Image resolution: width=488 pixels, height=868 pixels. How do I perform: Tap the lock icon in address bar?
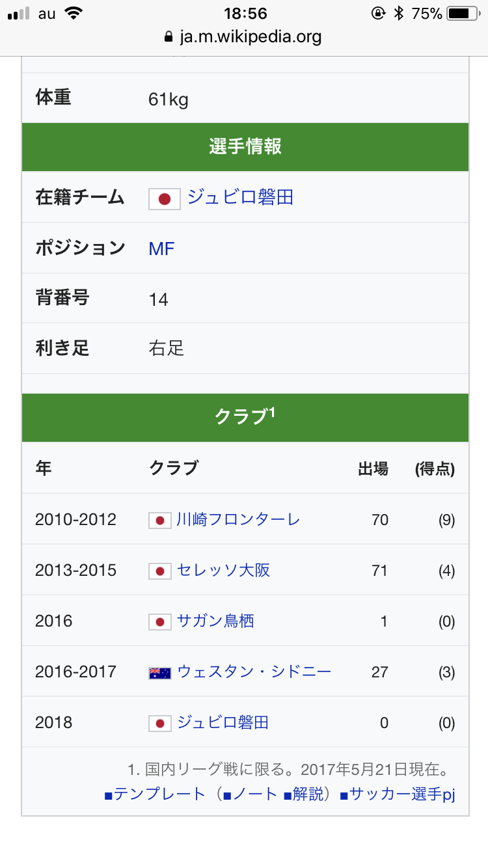coord(170,36)
